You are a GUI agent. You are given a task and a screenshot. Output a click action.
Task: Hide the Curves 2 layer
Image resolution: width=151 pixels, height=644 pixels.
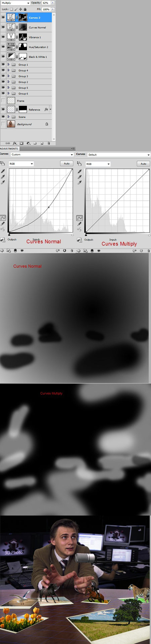[3, 17]
